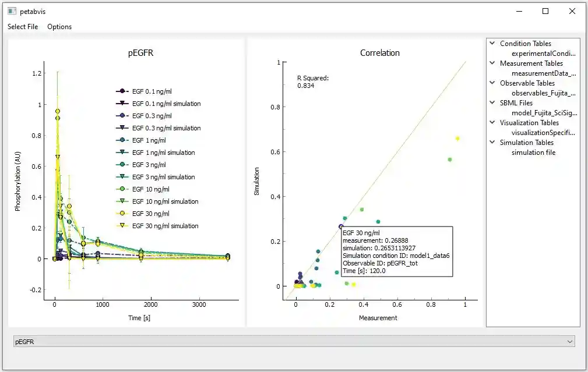Screen dimensions: 588x372
Task: Click the EGF 10 ng/ml simulation legend entry
Action: pyautogui.click(x=157, y=201)
